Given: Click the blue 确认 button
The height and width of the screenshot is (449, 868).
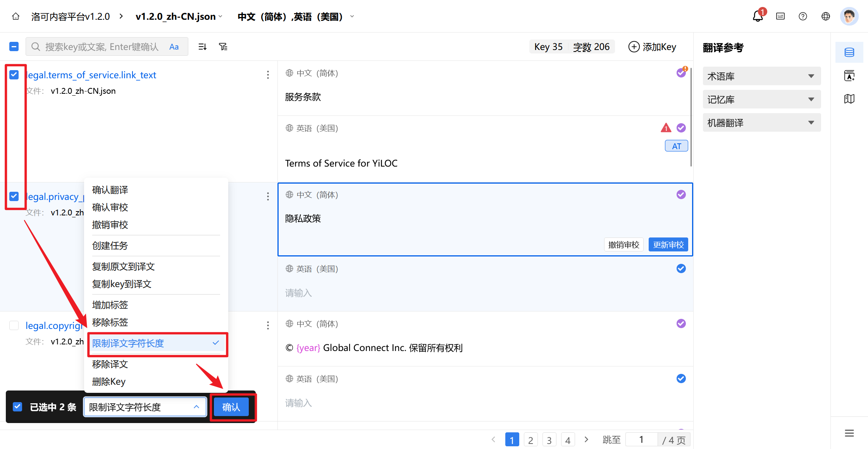Looking at the screenshot, I should point(231,407).
